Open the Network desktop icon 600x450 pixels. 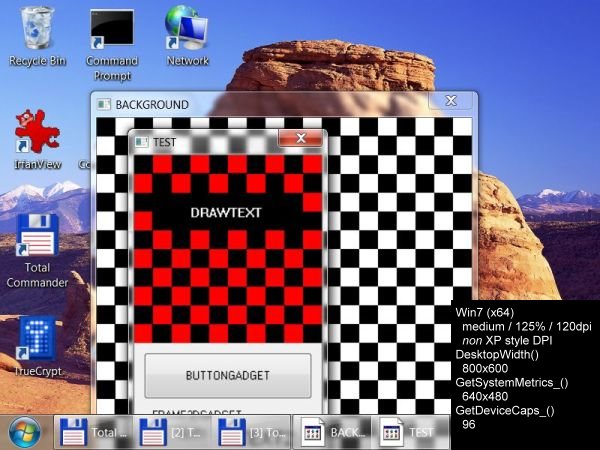187,36
